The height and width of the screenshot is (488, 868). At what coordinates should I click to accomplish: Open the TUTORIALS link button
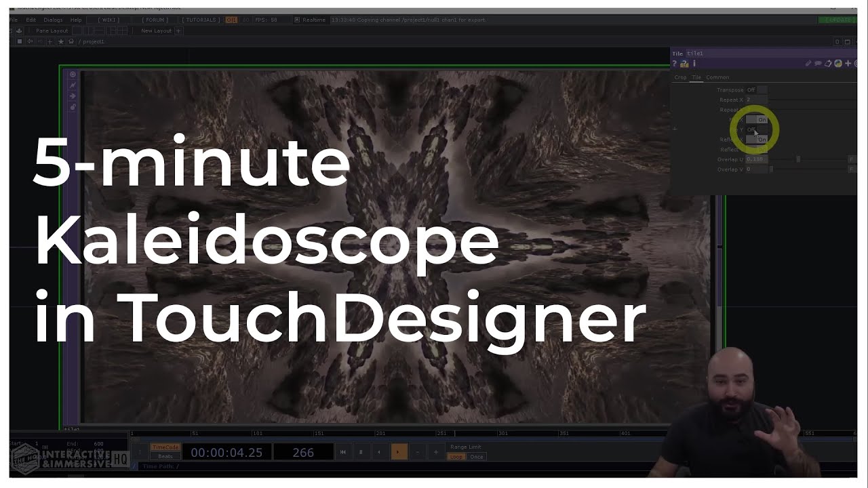tap(200, 20)
